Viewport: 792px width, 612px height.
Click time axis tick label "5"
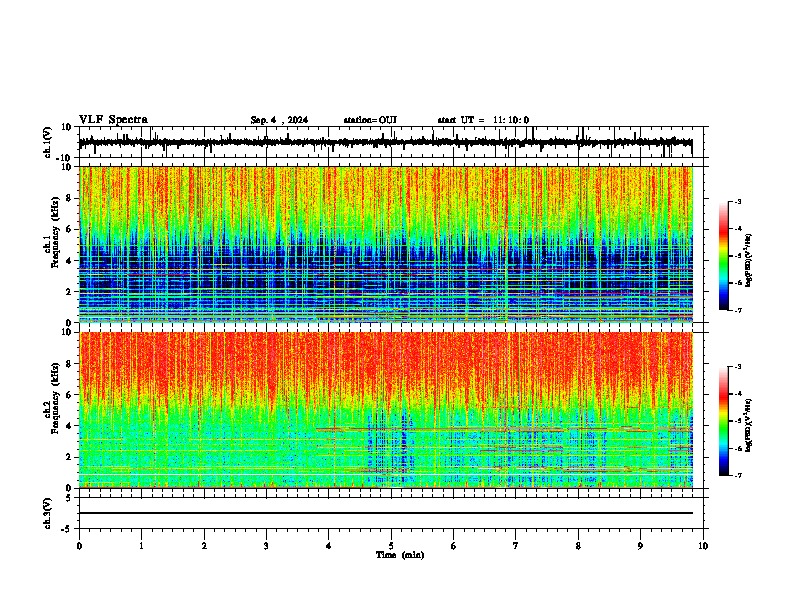(x=391, y=546)
